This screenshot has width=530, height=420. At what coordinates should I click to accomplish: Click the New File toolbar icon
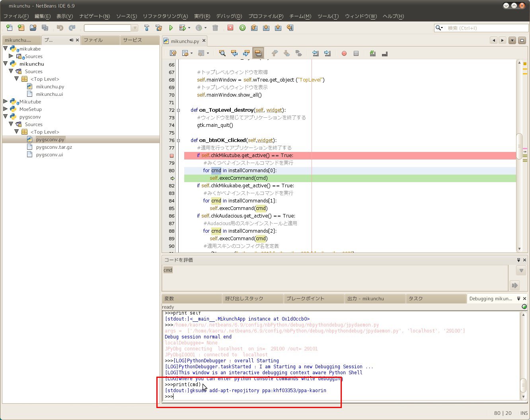[9, 28]
